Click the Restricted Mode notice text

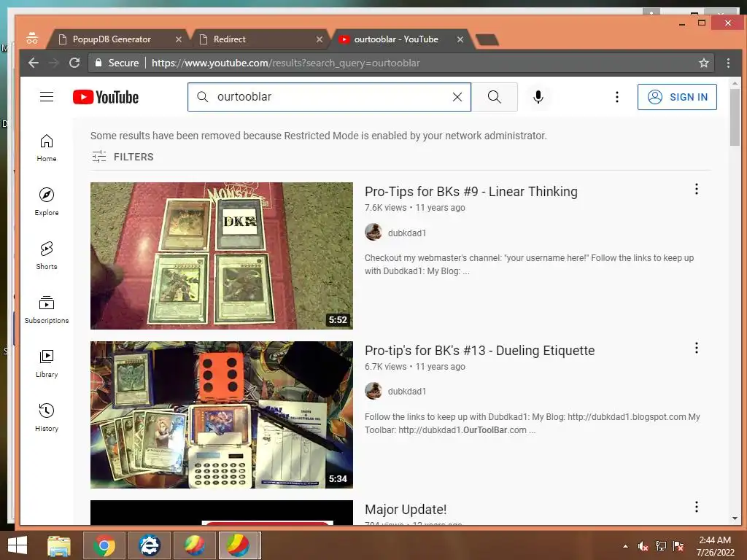coord(318,136)
